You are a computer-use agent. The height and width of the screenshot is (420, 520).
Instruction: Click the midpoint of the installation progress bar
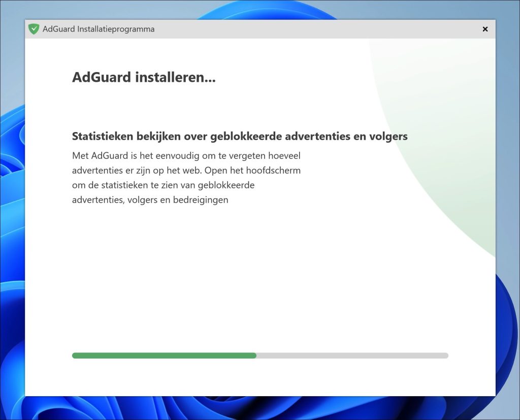(x=260, y=356)
